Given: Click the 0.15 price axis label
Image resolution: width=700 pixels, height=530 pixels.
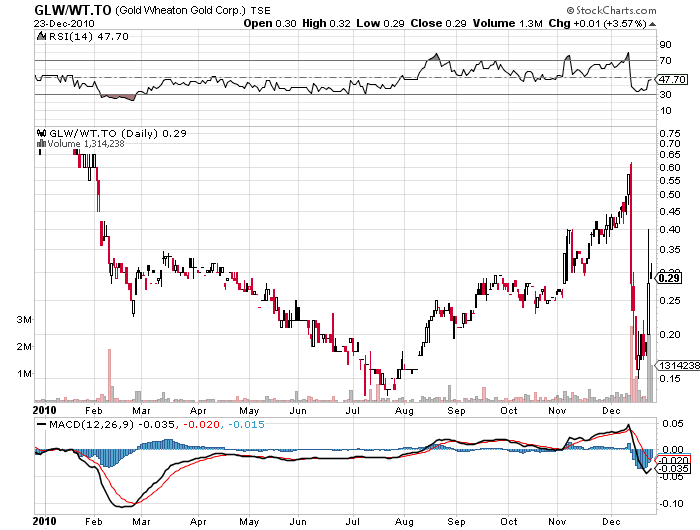Looking at the screenshot, I should pyautogui.click(x=670, y=378).
